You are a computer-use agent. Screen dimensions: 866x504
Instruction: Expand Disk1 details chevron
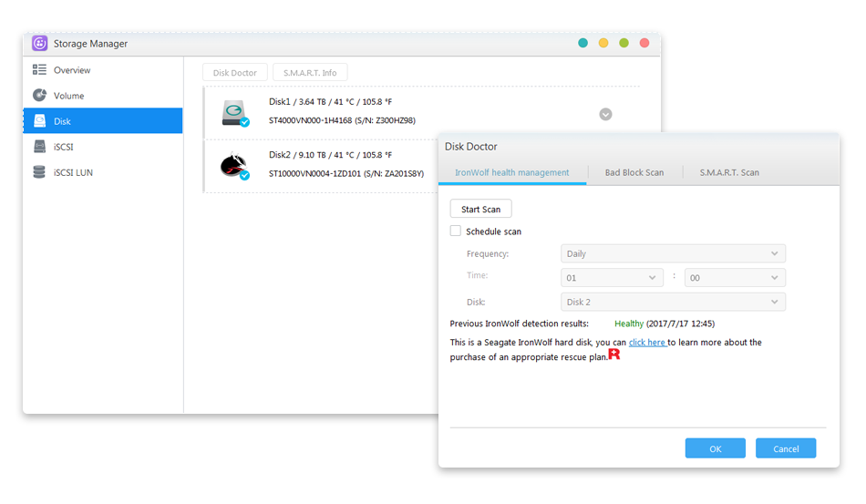(x=605, y=114)
